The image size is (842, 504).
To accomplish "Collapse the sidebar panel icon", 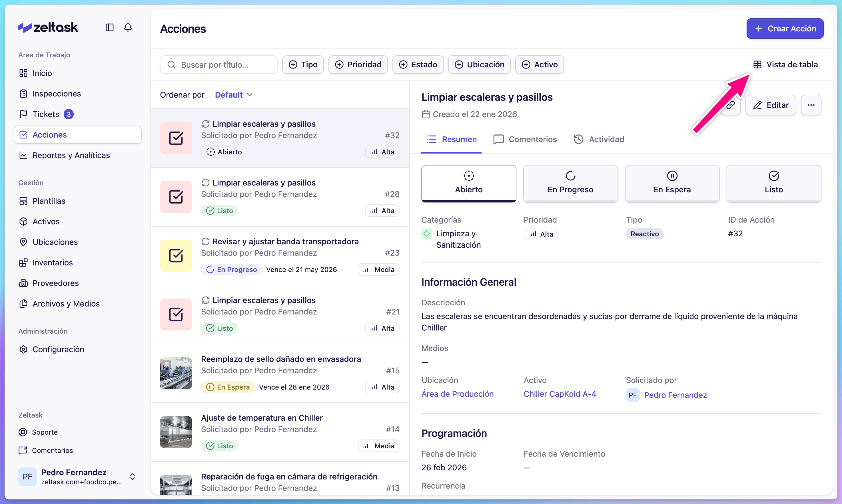I will [109, 27].
